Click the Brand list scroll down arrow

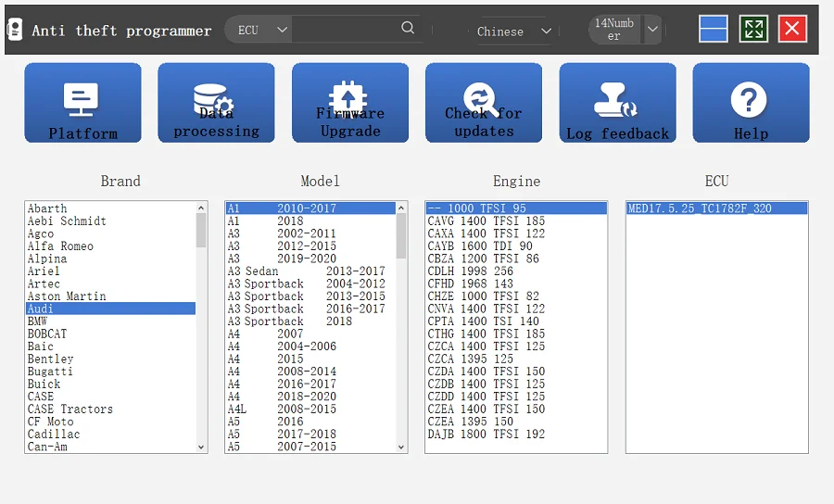(201, 447)
